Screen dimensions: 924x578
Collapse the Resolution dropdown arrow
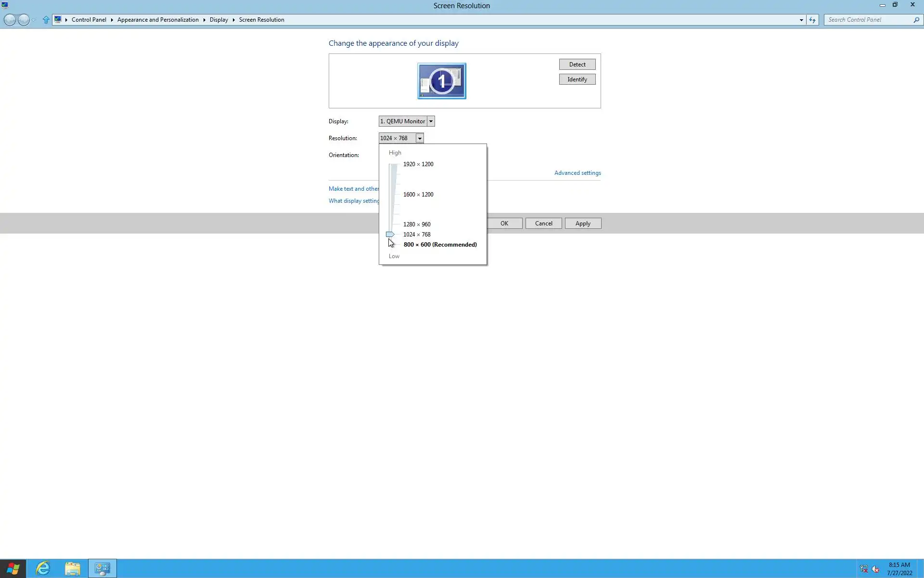(x=420, y=138)
